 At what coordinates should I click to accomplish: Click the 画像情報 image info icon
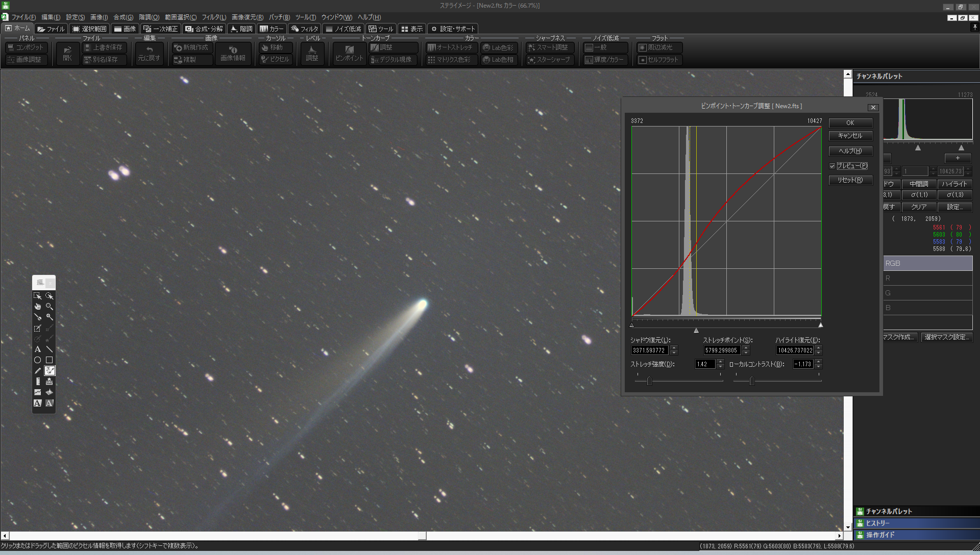coord(233,53)
